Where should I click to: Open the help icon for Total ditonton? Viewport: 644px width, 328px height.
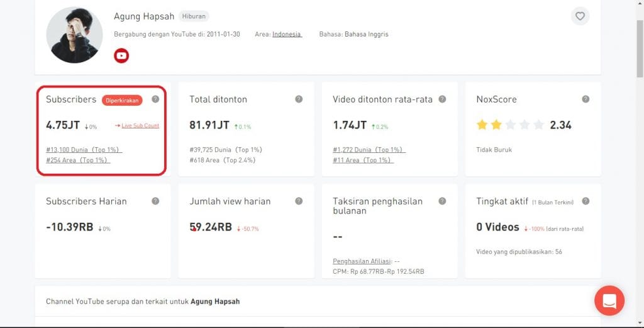(x=299, y=99)
